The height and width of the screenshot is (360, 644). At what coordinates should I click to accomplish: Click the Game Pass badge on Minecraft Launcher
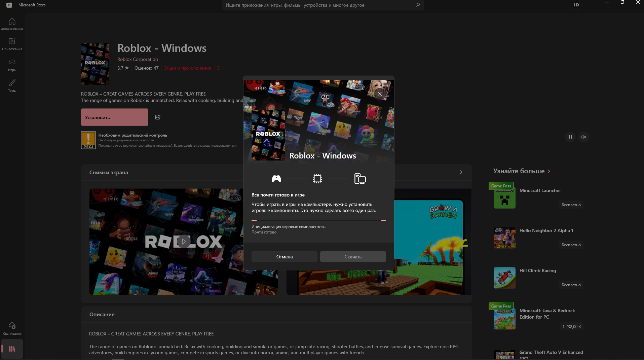pyautogui.click(x=501, y=186)
